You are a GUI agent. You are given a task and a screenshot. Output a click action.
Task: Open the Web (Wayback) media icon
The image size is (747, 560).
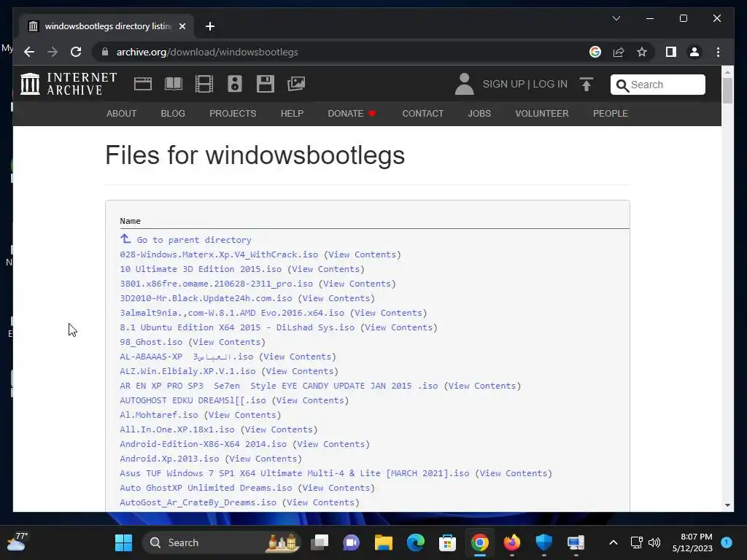pyautogui.click(x=143, y=84)
